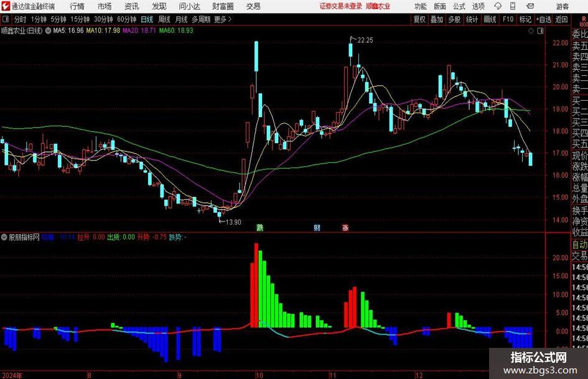
Task: Open the 公式 menu
Action: 459,6
